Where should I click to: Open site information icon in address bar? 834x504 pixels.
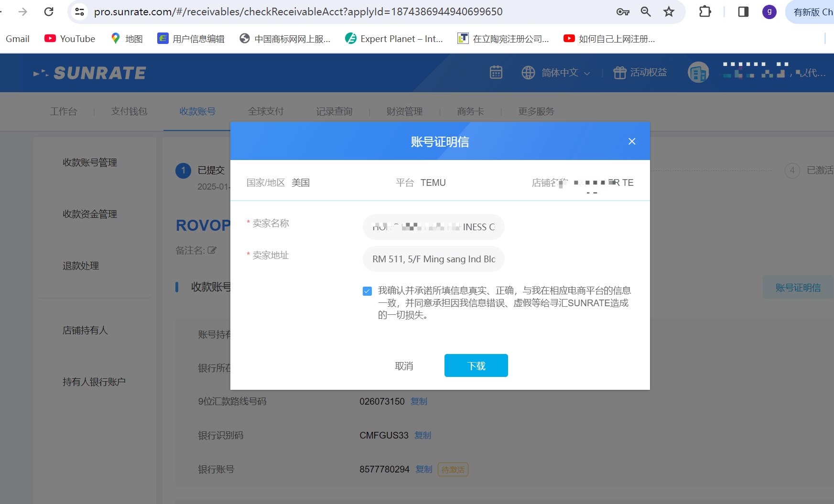tap(80, 11)
